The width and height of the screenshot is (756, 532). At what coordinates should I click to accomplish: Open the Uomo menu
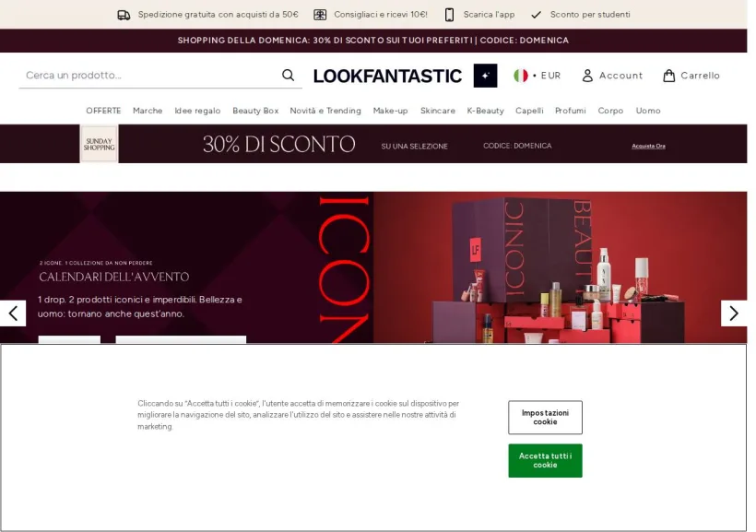(648, 111)
